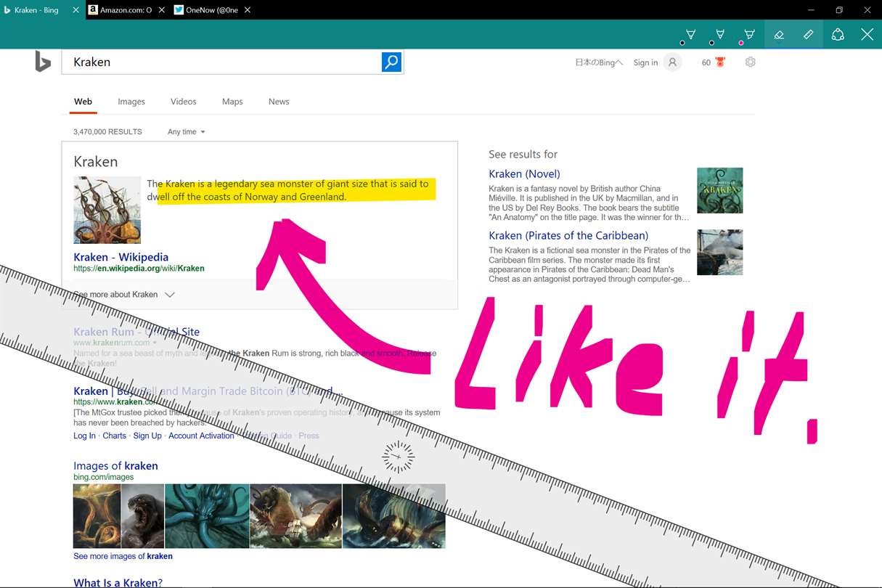Toggle the ruler tool in toolbar

pyautogui.click(x=808, y=35)
